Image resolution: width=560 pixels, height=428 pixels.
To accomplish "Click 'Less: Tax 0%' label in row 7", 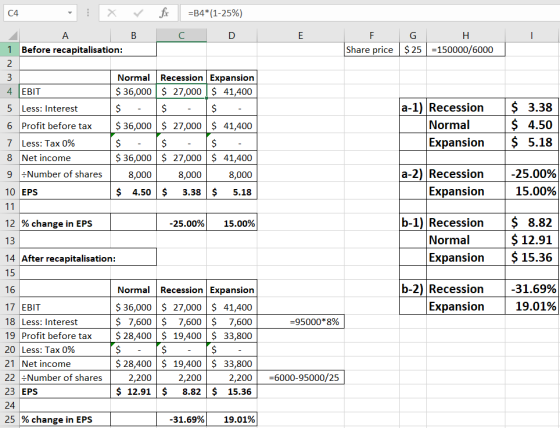I will tap(48, 143).
